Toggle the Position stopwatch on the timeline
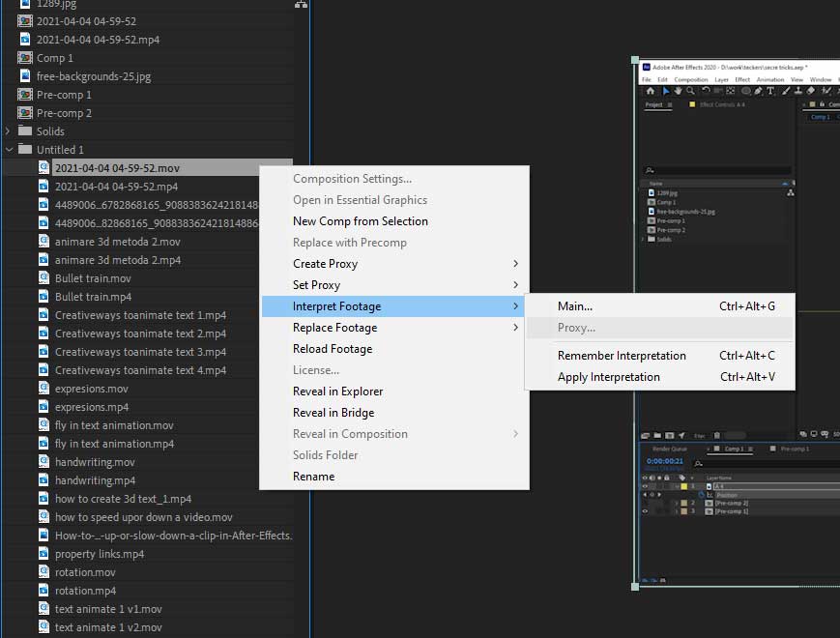 click(701, 495)
